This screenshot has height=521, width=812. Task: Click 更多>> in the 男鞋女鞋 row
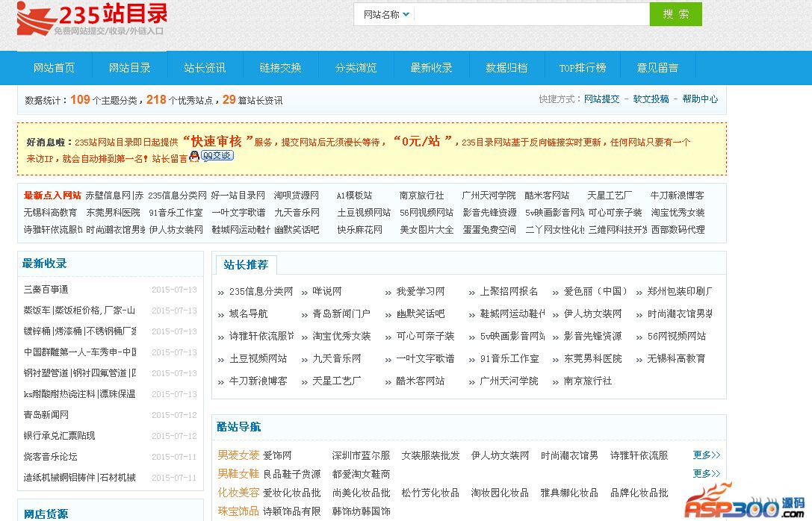706,473
